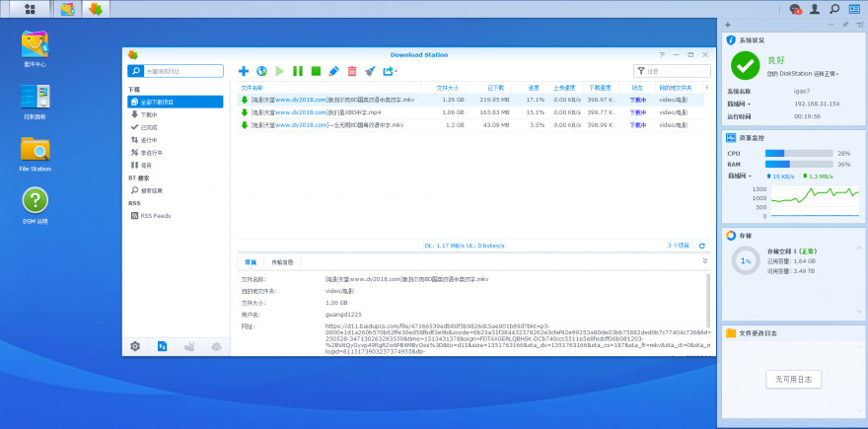Click the green resume arrow in toolbar
The width and height of the screenshot is (868, 429).
point(279,71)
